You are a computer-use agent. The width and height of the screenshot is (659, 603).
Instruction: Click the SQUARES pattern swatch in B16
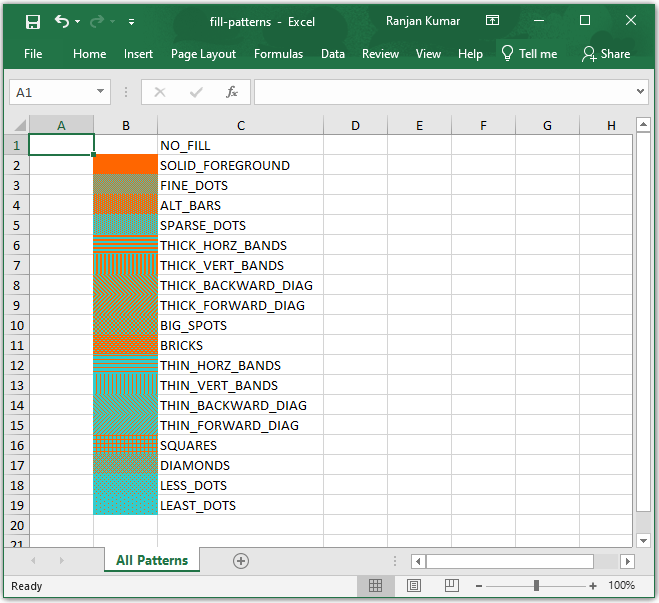[126, 445]
